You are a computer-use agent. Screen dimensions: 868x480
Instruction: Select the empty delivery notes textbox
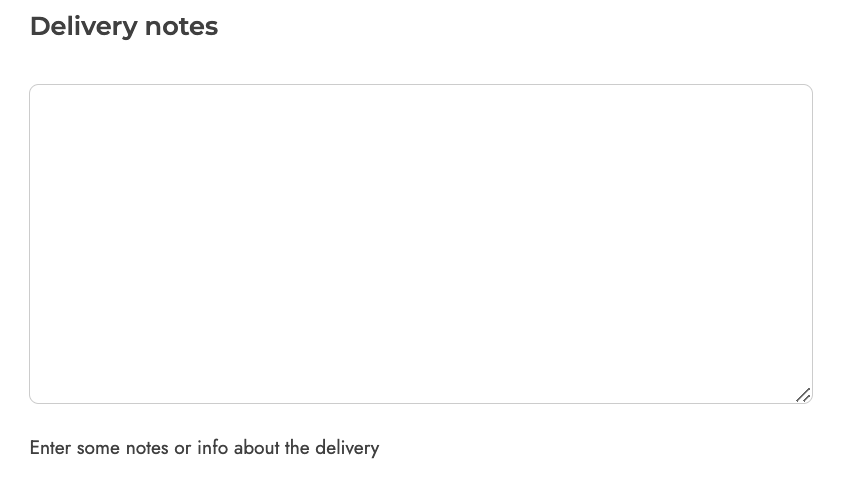(x=421, y=244)
